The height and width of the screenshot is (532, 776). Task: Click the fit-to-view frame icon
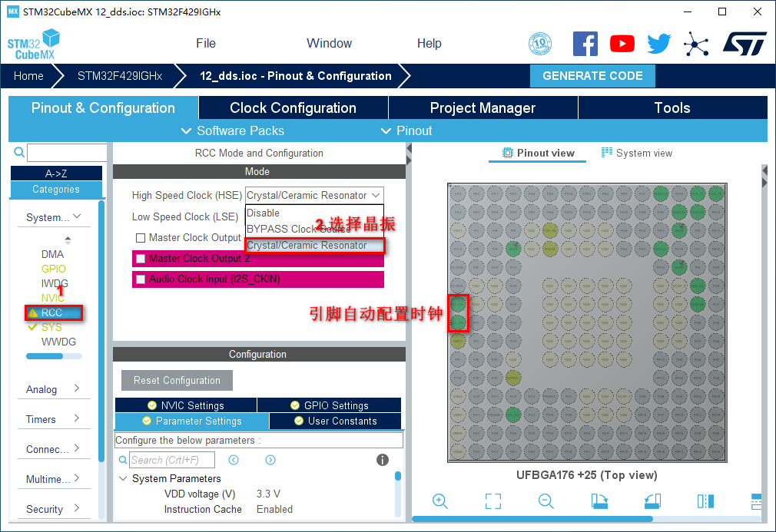coord(493,501)
